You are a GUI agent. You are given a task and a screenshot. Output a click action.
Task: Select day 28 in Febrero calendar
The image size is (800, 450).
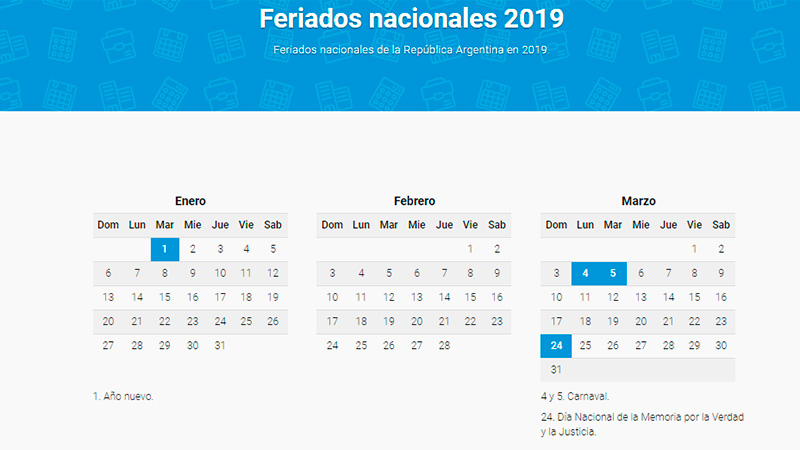pos(444,346)
